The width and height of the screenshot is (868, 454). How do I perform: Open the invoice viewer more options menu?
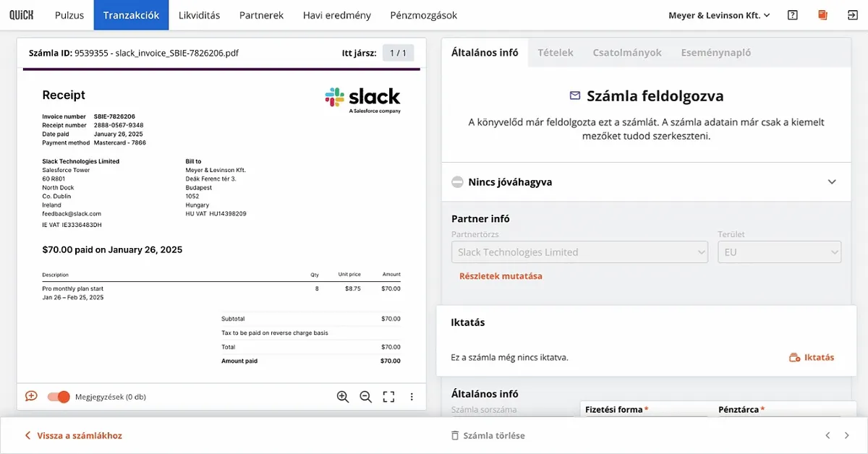(x=412, y=396)
